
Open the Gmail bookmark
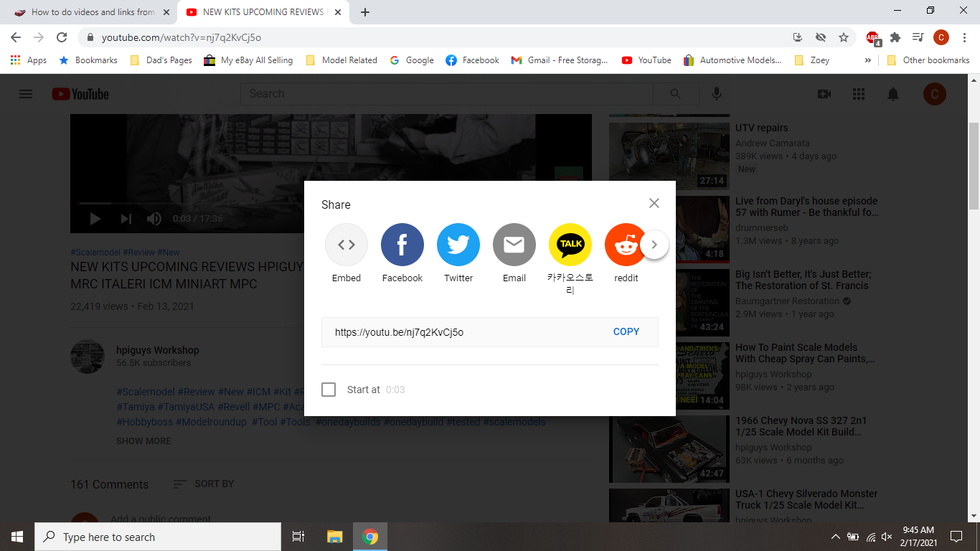tap(560, 60)
